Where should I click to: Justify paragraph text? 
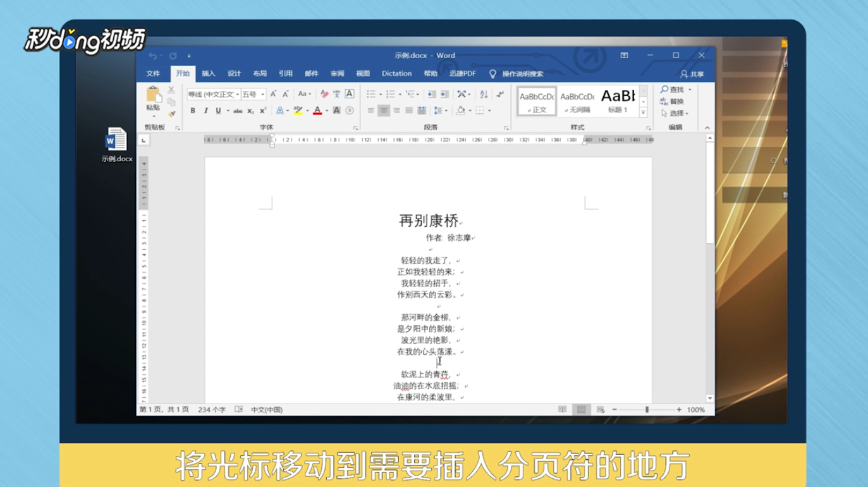coord(409,111)
